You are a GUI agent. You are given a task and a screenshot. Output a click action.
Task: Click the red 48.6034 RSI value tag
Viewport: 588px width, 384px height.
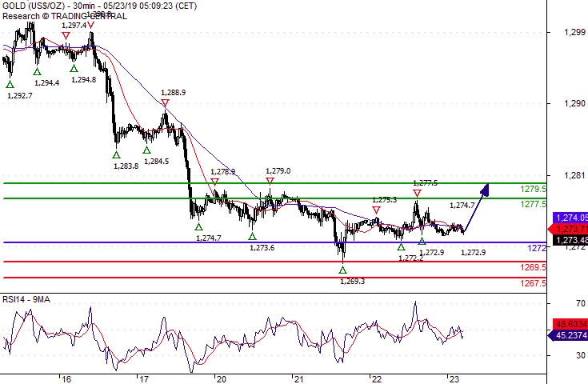[x=570, y=324]
